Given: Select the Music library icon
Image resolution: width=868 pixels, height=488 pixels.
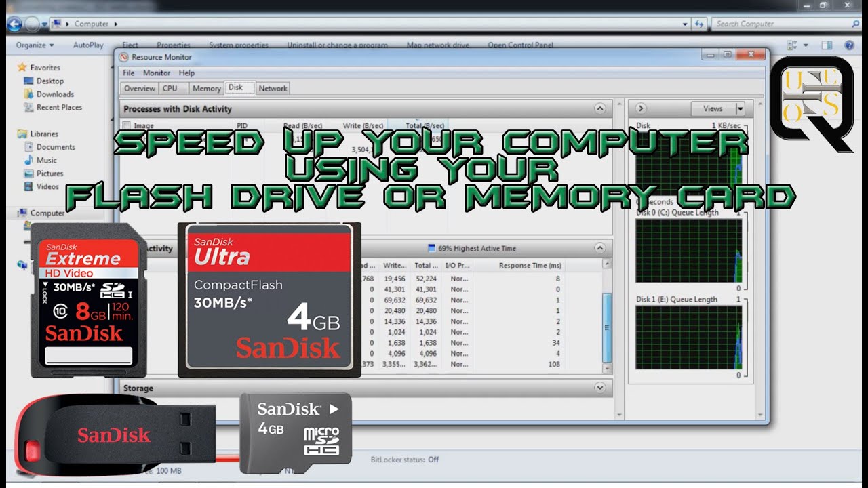Looking at the screenshot, I should 28,160.
